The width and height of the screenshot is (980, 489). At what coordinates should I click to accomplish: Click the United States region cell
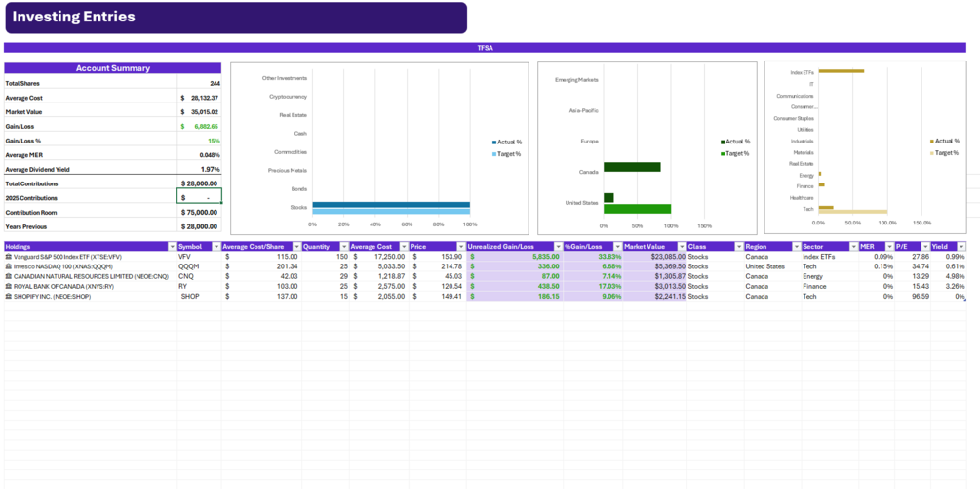(x=772, y=266)
